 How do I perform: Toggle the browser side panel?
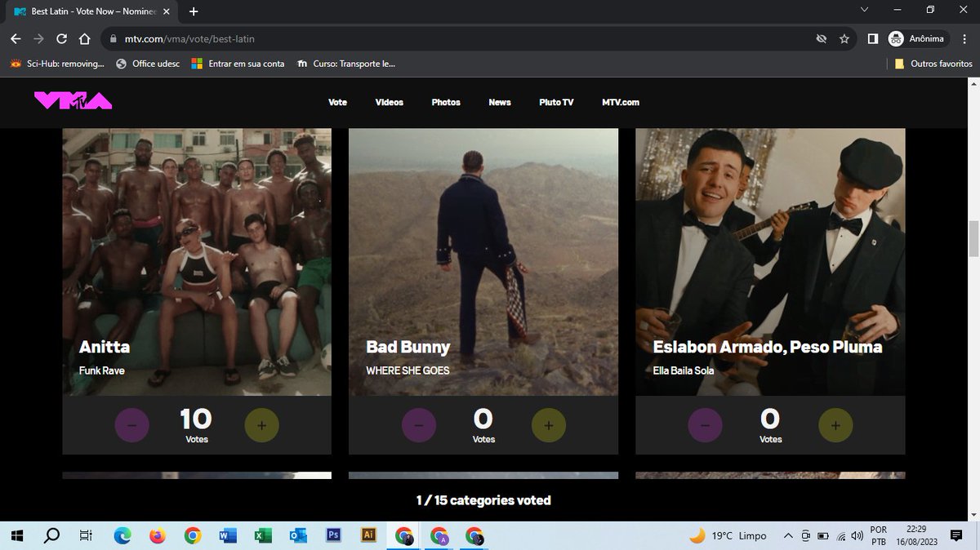(x=872, y=38)
